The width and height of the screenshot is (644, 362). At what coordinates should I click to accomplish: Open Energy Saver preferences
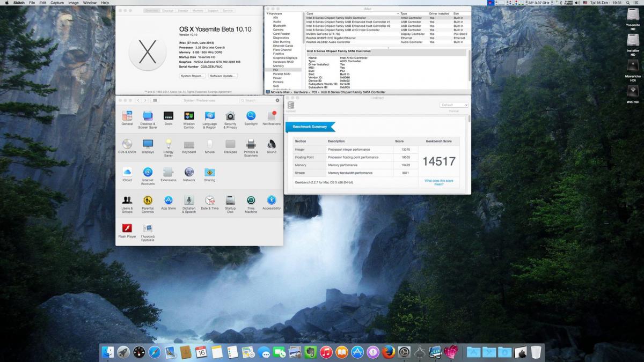(x=169, y=147)
